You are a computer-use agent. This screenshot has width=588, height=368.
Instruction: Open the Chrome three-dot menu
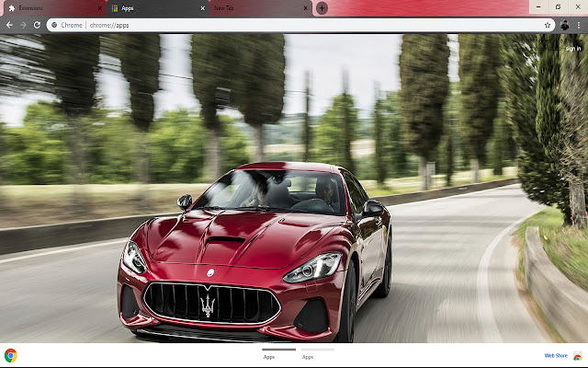[579, 25]
